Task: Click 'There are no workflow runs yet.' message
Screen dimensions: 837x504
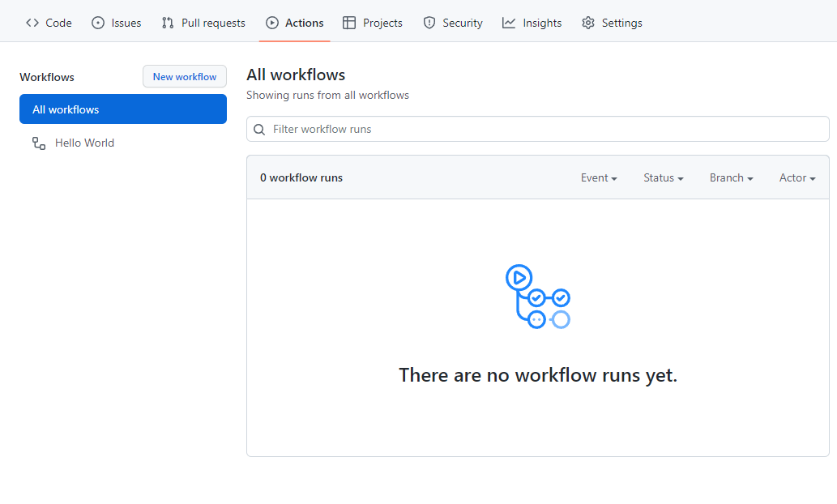Action: tap(538, 375)
